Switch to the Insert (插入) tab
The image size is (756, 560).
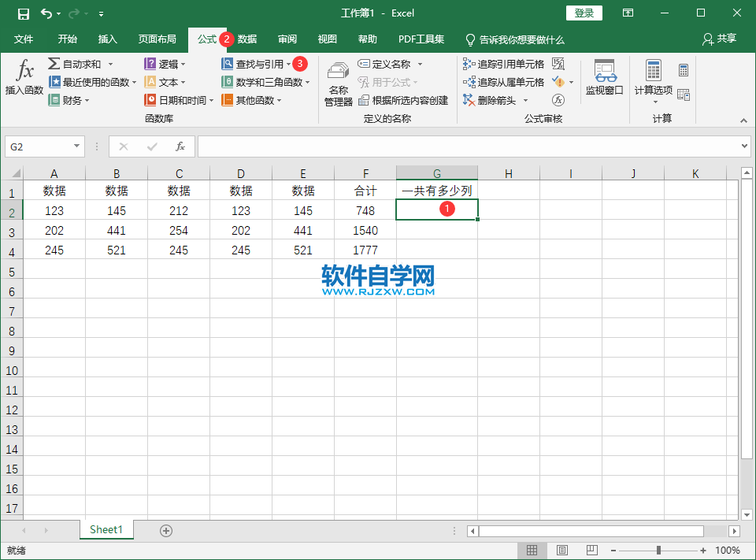tap(108, 39)
